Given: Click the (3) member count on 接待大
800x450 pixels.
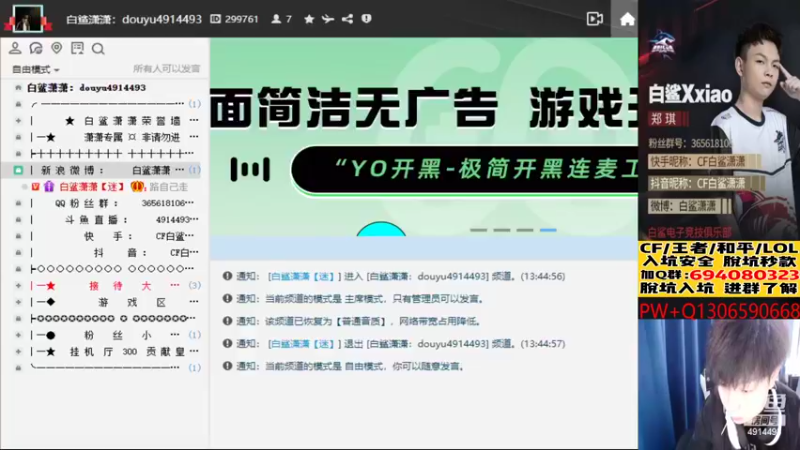Looking at the screenshot, I should coord(194,286).
